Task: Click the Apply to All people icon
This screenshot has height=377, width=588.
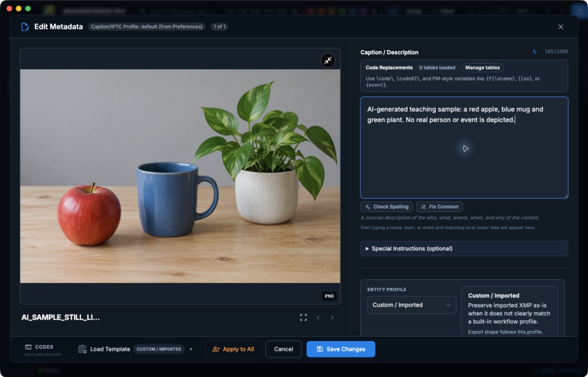Action: 216,349
